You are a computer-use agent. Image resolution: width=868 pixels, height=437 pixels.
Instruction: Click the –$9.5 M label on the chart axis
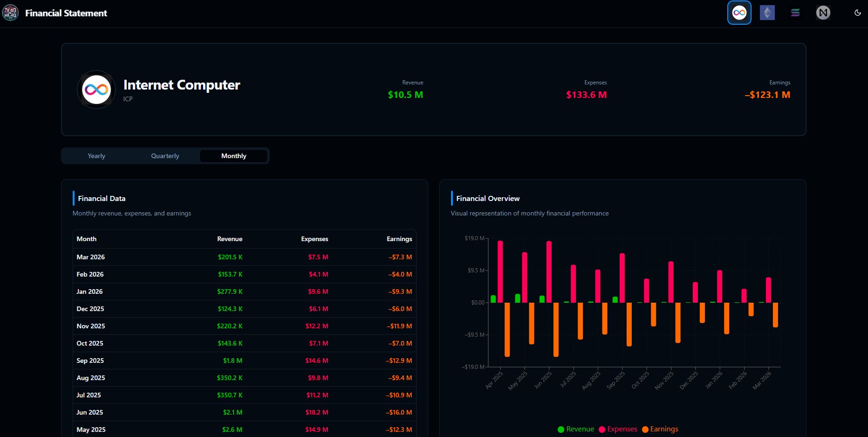(474, 335)
